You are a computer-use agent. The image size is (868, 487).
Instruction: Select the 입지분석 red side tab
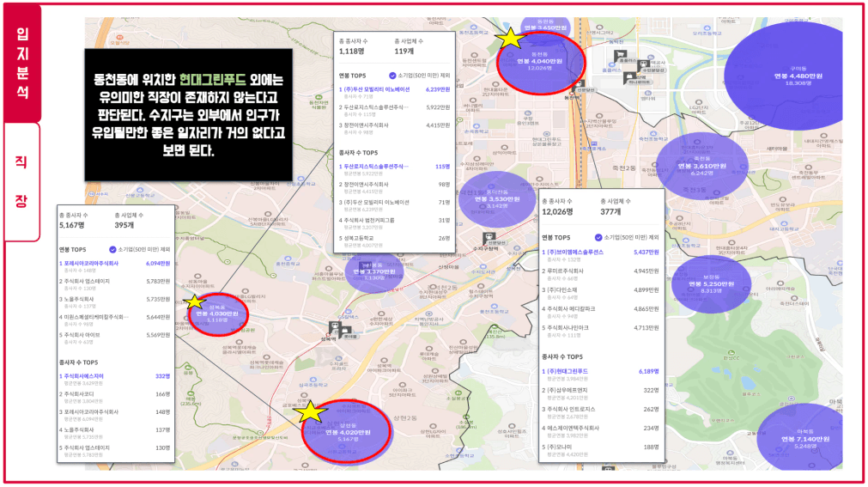coord(22,64)
